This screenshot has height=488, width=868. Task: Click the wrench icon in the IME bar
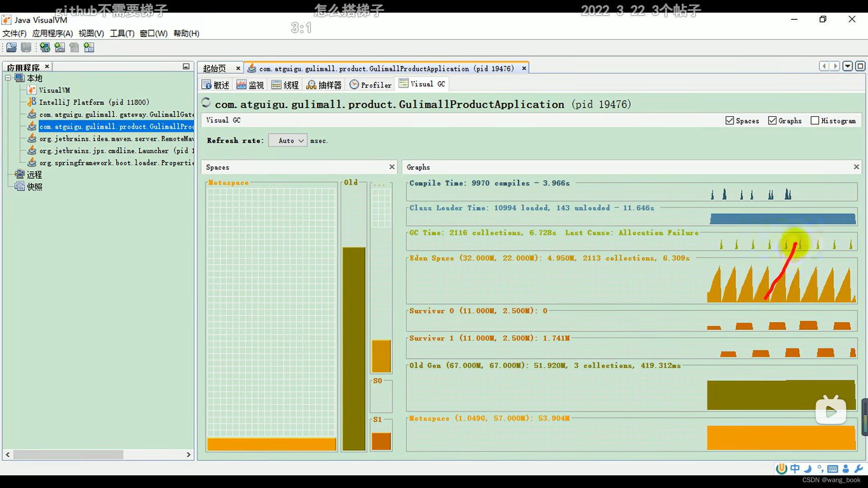coord(859,469)
